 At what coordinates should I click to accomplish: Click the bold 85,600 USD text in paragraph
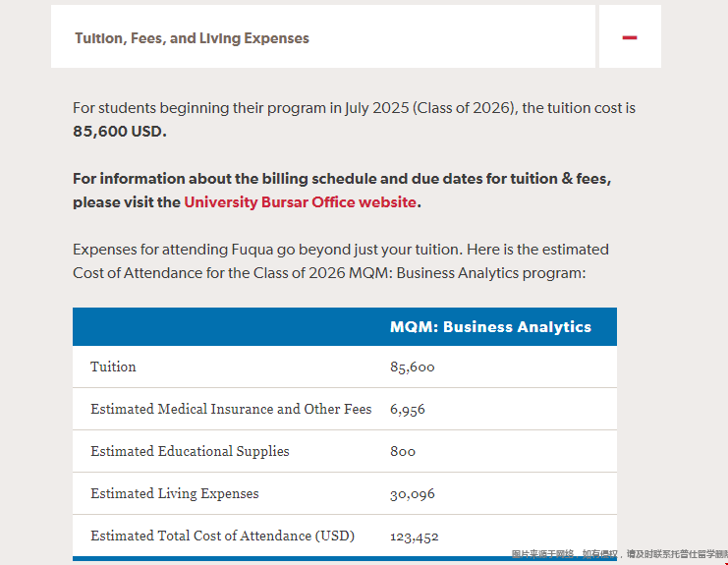point(120,132)
